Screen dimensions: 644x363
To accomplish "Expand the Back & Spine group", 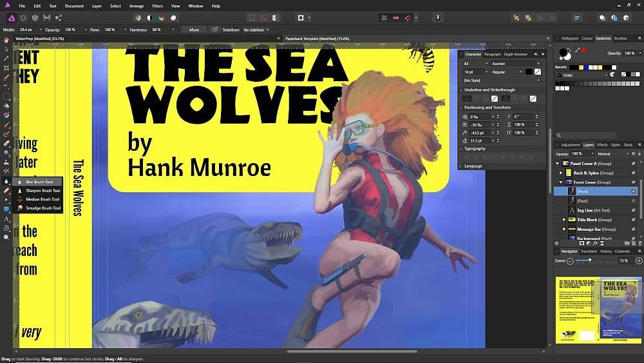I will 561,173.
